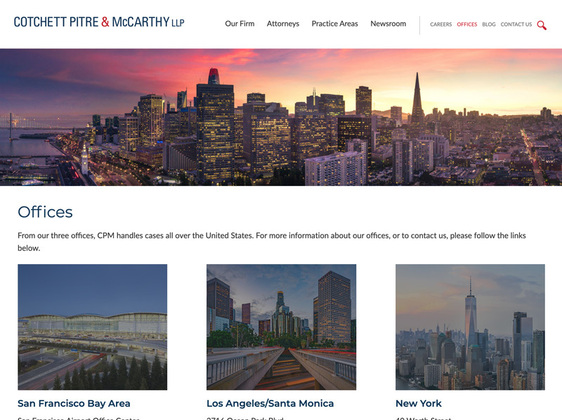Follow the New York heading link
The height and width of the screenshot is (420, 562).
coord(419,404)
